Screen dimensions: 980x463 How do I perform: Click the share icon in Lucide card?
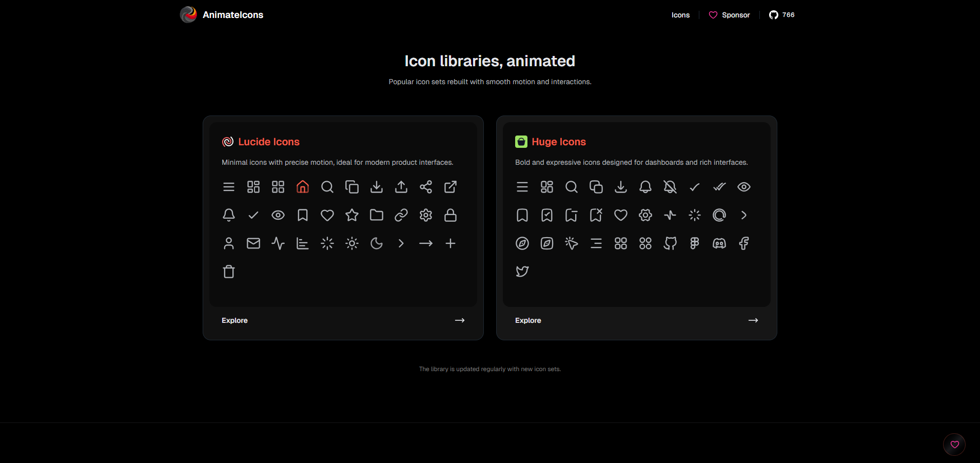pyautogui.click(x=426, y=187)
